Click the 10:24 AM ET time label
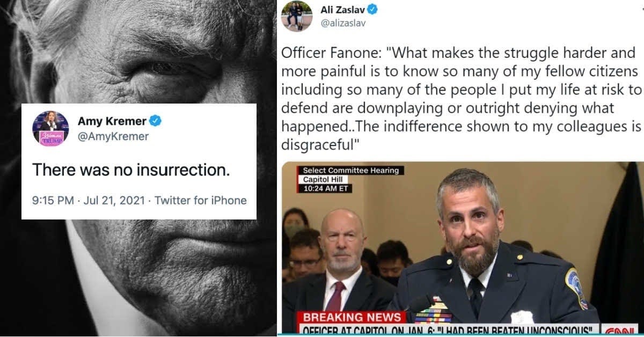The width and height of the screenshot is (644, 337). [327, 188]
